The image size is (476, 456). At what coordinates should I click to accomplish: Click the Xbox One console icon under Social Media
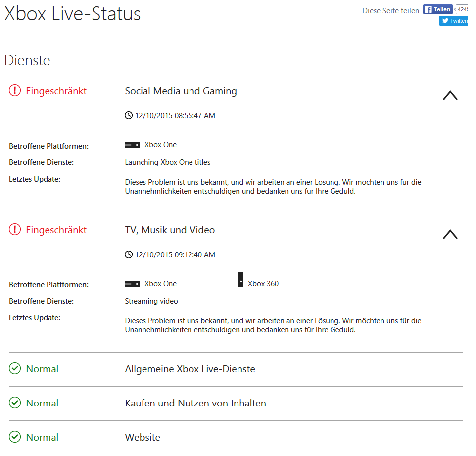[x=132, y=145]
